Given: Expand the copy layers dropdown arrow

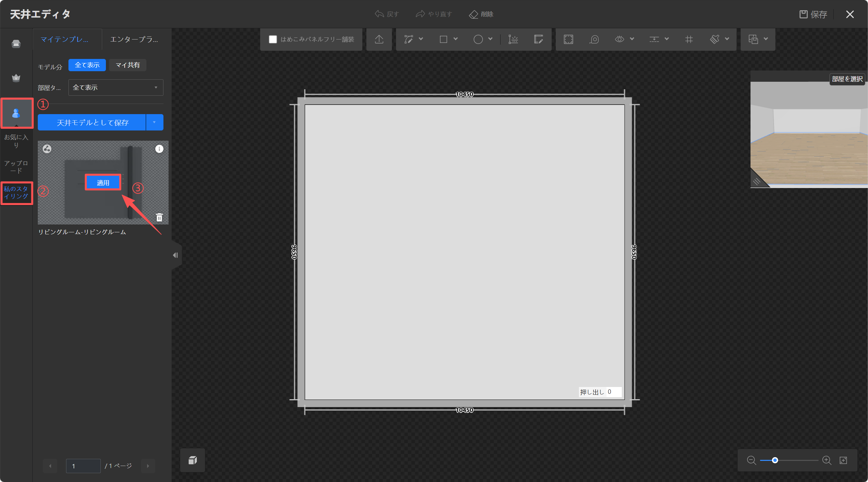Looking at the screenshot, I should [x=766, y=39].
